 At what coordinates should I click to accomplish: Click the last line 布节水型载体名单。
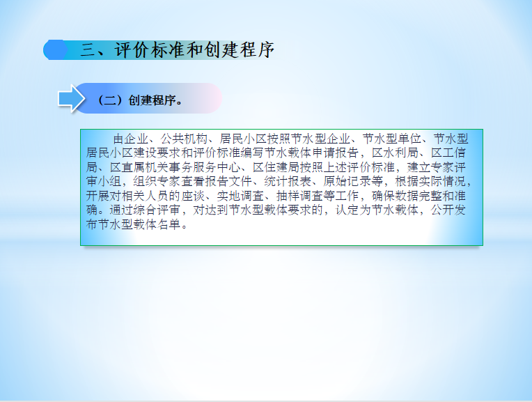pos(136,224)
